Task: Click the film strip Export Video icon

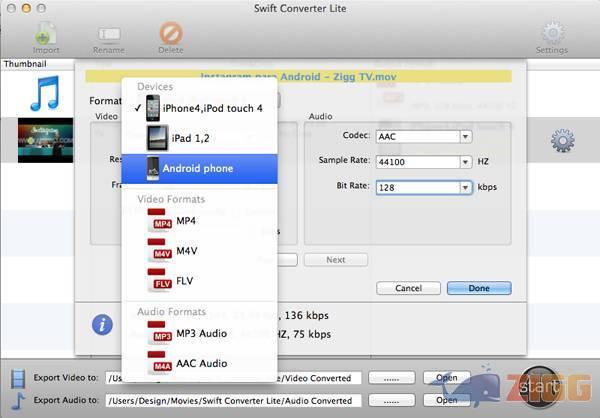Action: (18, 378)
